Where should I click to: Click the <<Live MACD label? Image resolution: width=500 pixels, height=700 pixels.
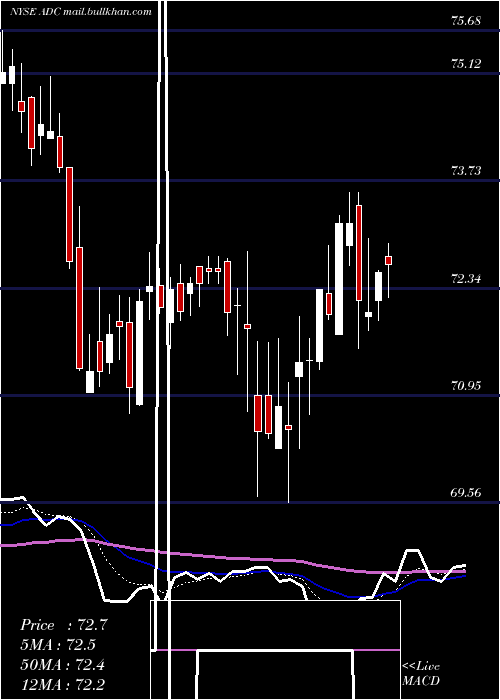click(x=421, y=674)
